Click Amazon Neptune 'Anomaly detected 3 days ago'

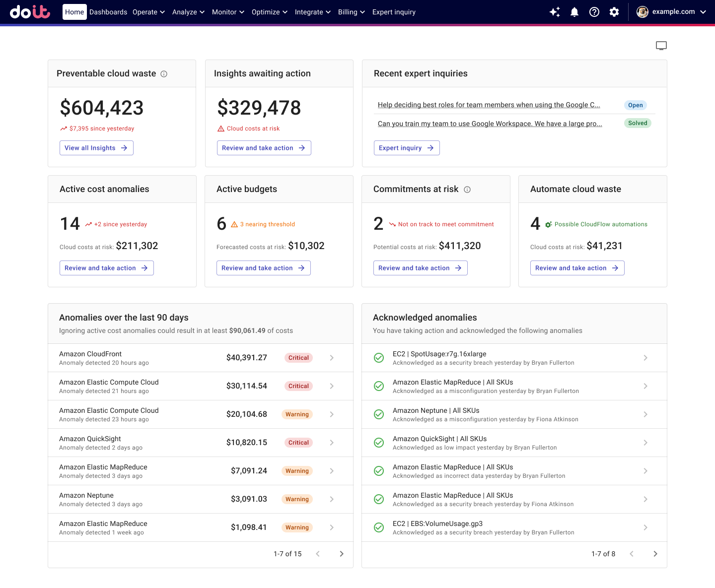click(101, 504)
